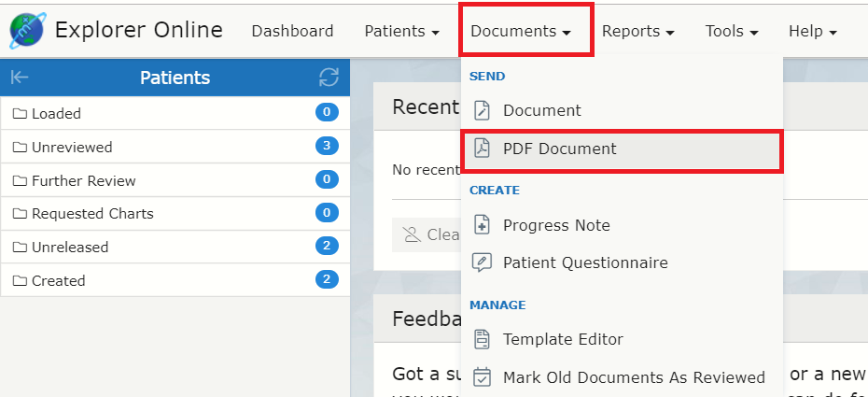
Task: Close the open Documents dropdown menu
Action: click(521, 31)
